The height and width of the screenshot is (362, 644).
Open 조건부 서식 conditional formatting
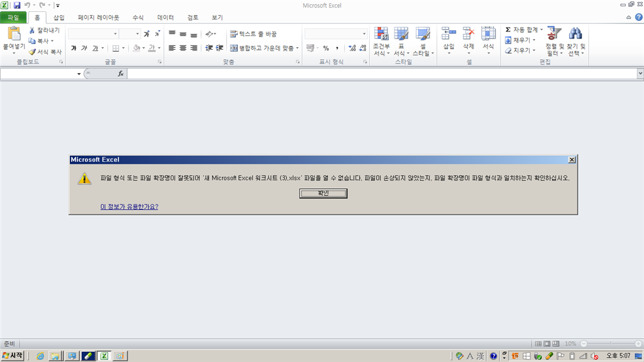pyautogui.click(x=381, y=41)
